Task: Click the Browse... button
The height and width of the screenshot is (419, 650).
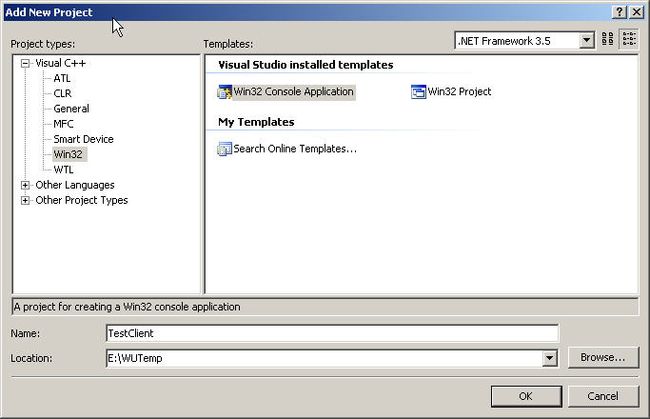Action: point(603,357)
